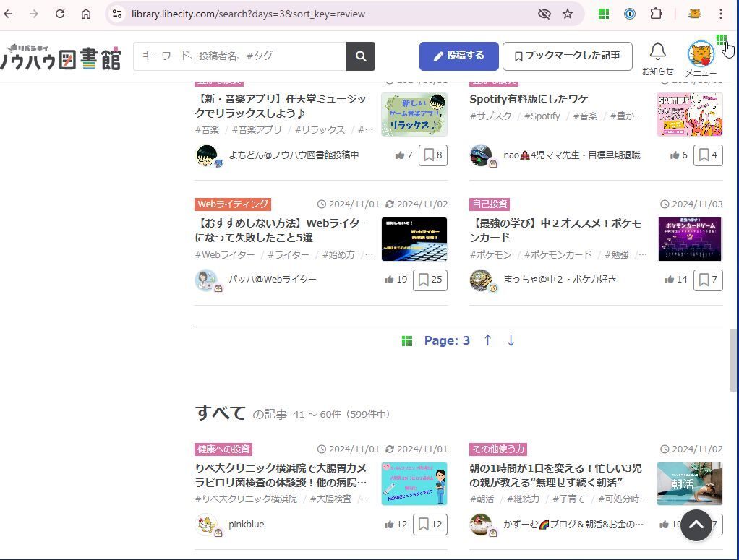The width and height of the screenshot is (739, 560).
Task: Open the 任天堂ミュージック article thumbnail
Action: pos(414,114)
